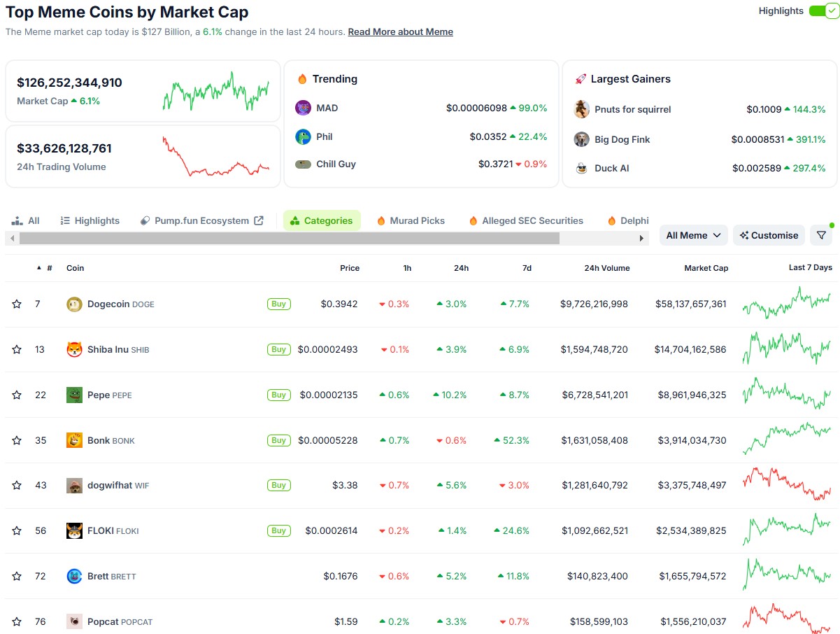
Task: Toggle the Highlights switch off
Action: click(x=824, y=11)
